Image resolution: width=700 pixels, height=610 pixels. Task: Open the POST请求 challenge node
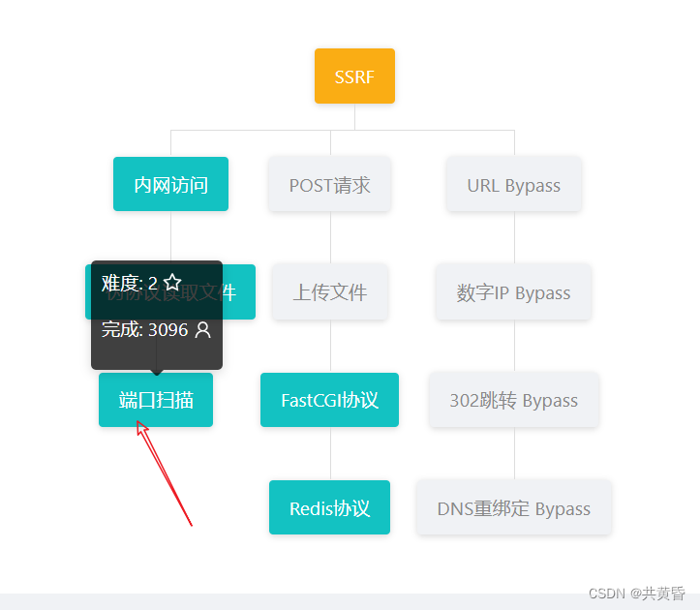330,184
